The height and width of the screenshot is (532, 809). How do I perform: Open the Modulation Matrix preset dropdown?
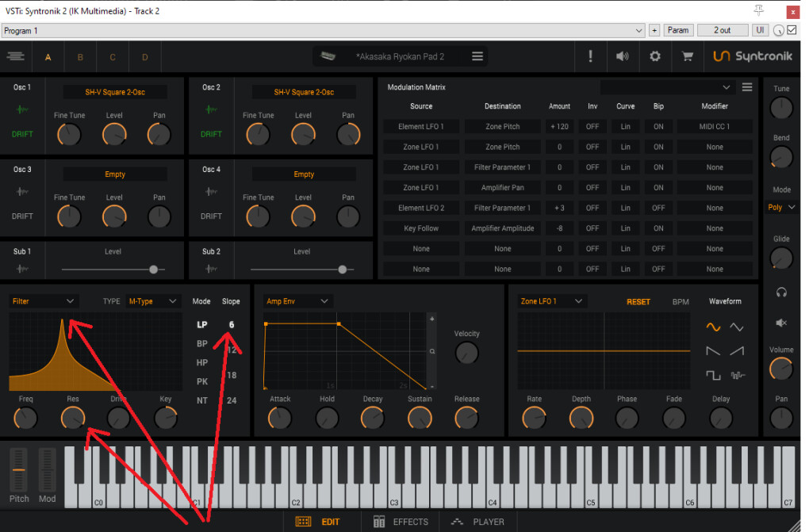(x=668, y=87)
